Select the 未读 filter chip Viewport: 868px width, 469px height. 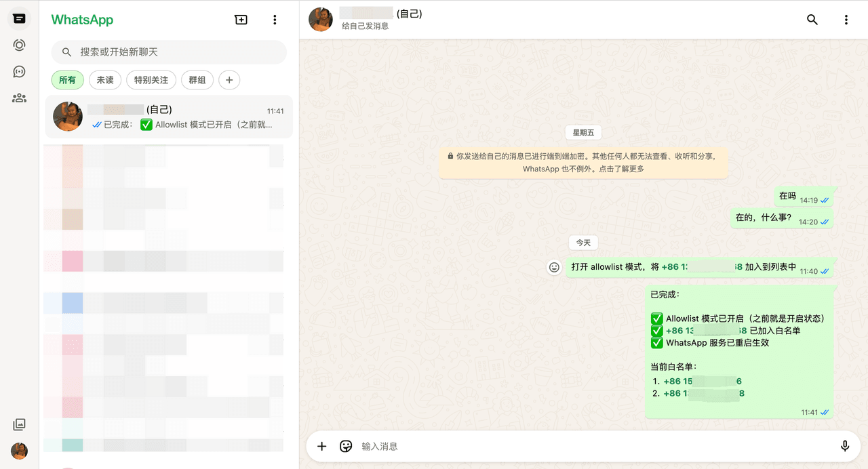(105, 80)
